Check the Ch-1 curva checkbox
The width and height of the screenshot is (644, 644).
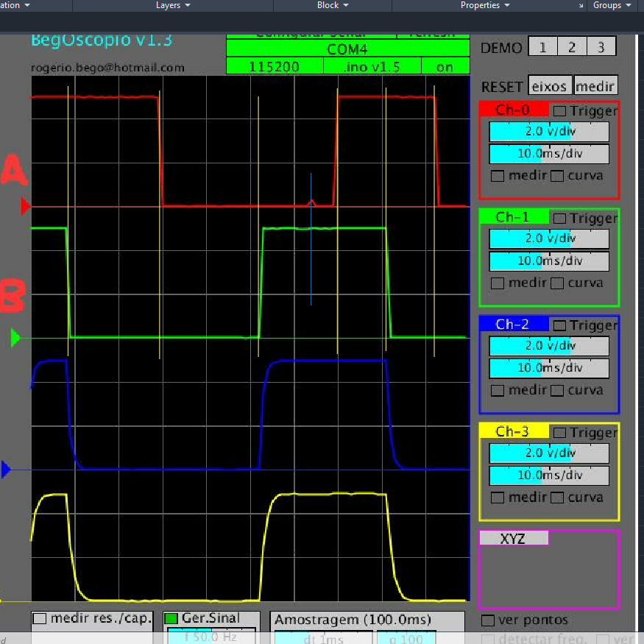tap(557, 283)
